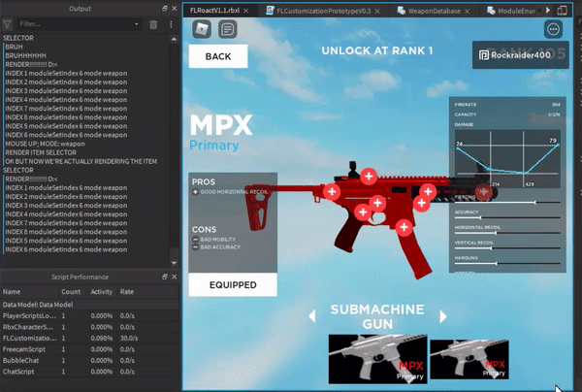Click the Rockraider400 player badge

tap(520, 55)
